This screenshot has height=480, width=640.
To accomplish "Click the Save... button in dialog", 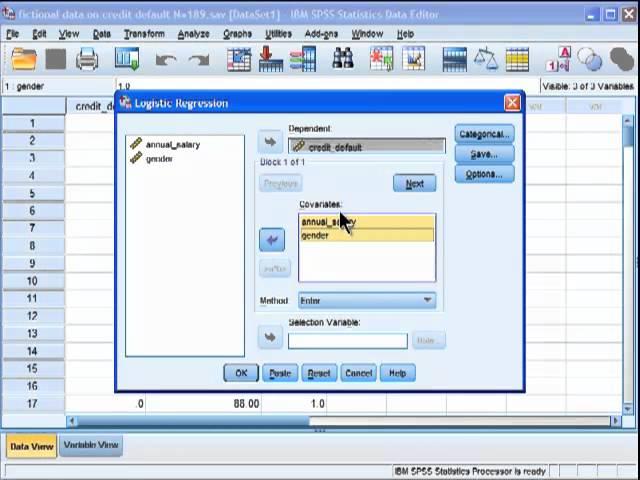I will pos(484,154).
